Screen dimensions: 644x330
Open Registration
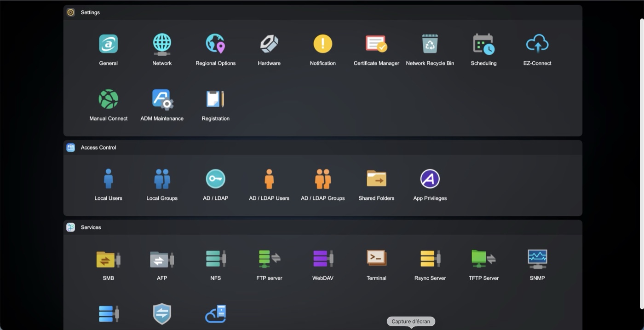215,99
